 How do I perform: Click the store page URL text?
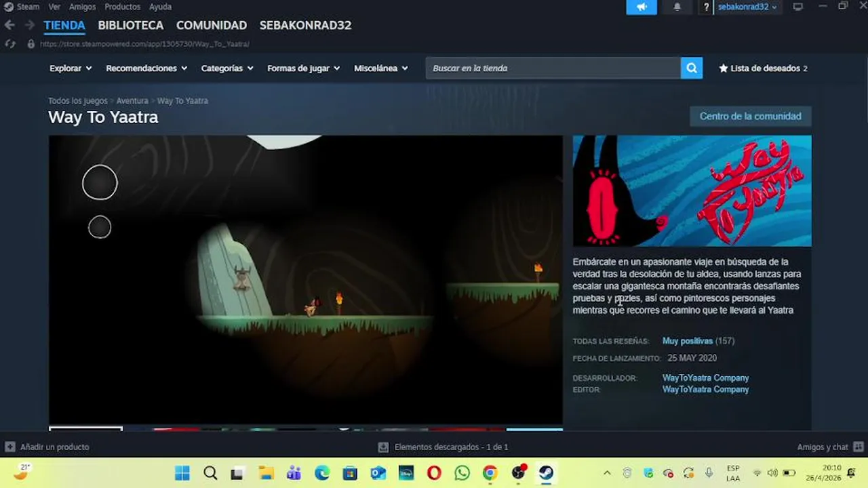[x=144, y=43]
